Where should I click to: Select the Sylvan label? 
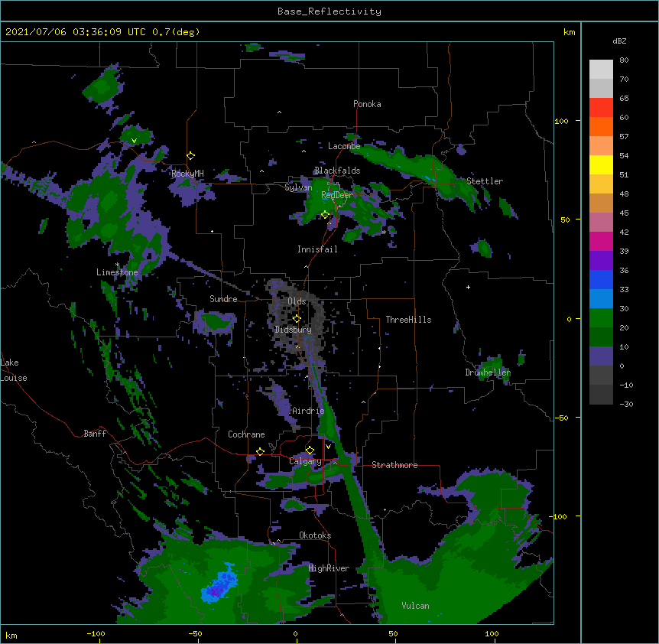click(x=298, y=187)
